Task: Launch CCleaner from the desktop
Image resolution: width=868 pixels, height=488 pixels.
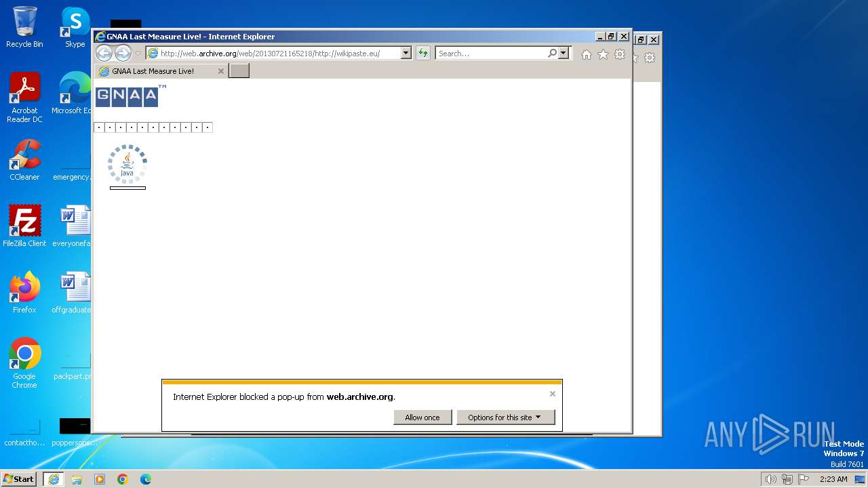Action: coord(24,160)
